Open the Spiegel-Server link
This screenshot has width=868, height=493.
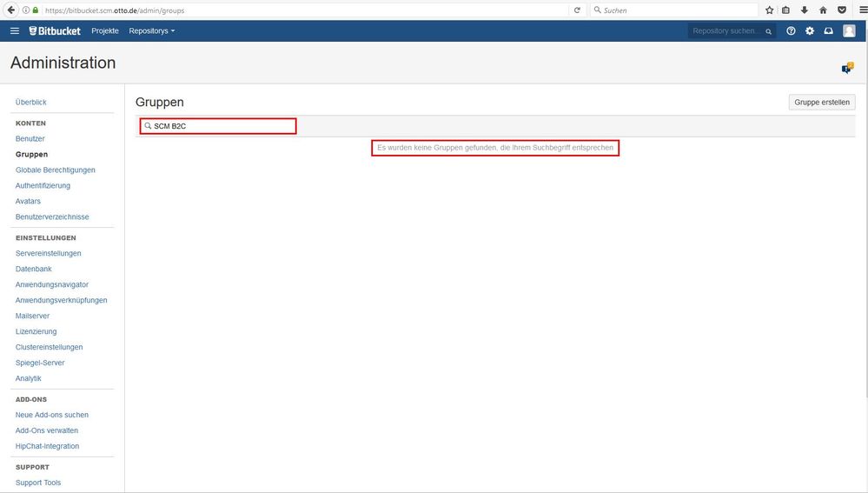40,363
